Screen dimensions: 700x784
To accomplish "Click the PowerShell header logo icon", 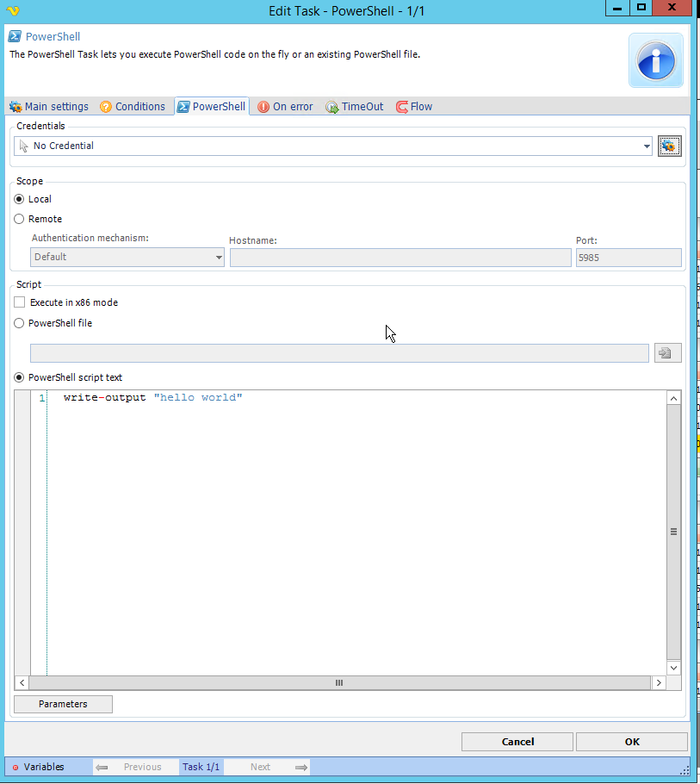I will 15,37.
